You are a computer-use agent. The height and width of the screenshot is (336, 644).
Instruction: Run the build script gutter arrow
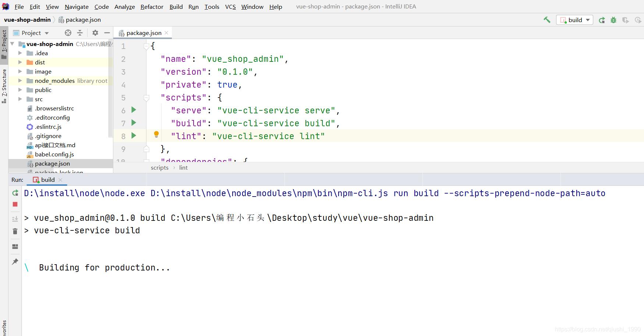[134, 123]
